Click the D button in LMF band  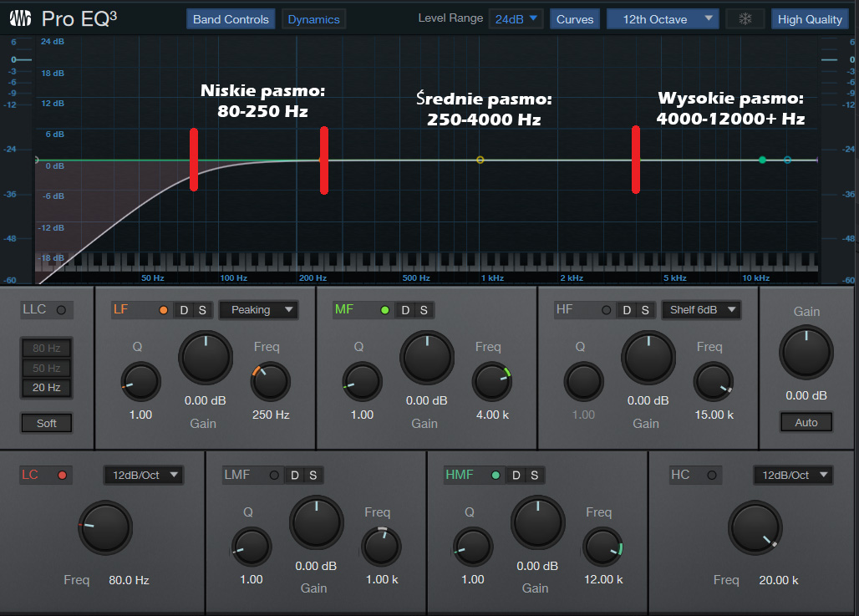pyautogui.click(x=294, y=475)
